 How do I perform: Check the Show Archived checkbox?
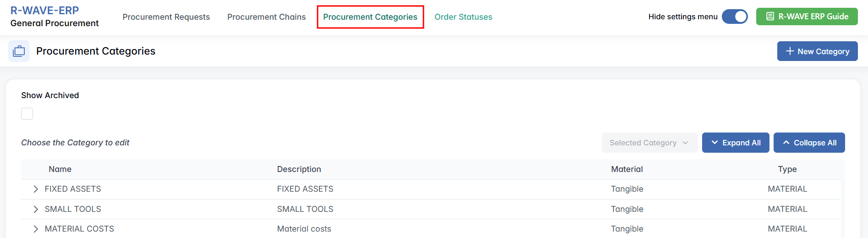(27, 114)
